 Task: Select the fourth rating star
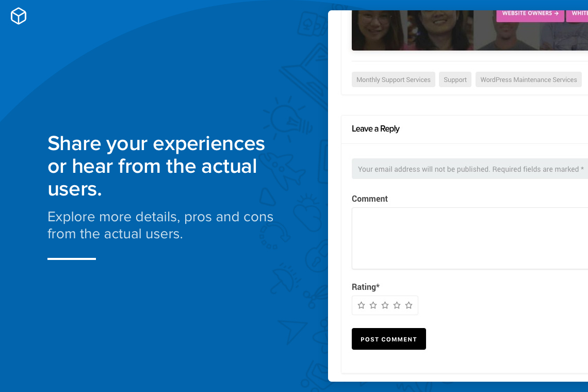[x=397, y=305]
